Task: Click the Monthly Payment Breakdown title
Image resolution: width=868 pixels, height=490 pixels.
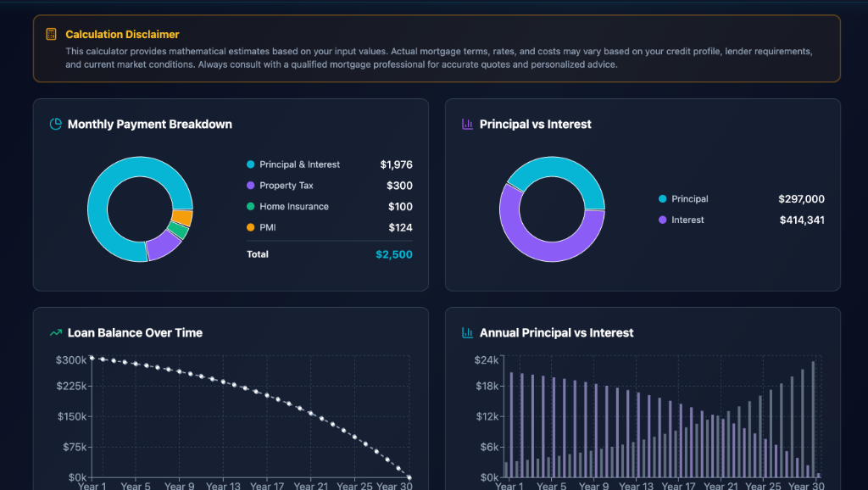Action: tap(149, 124)
